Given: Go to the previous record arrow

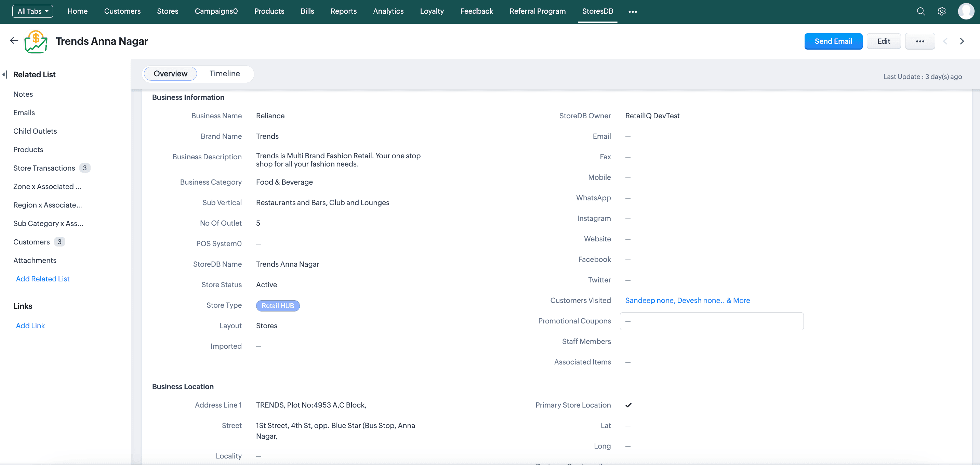Looking at the screenshot, I should 945,41.
